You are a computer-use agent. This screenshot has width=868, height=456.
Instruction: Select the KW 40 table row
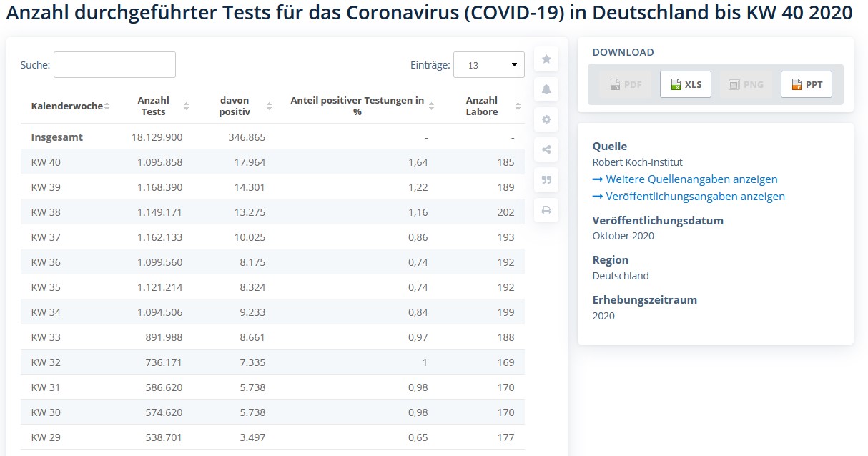[x=272, y=162]
